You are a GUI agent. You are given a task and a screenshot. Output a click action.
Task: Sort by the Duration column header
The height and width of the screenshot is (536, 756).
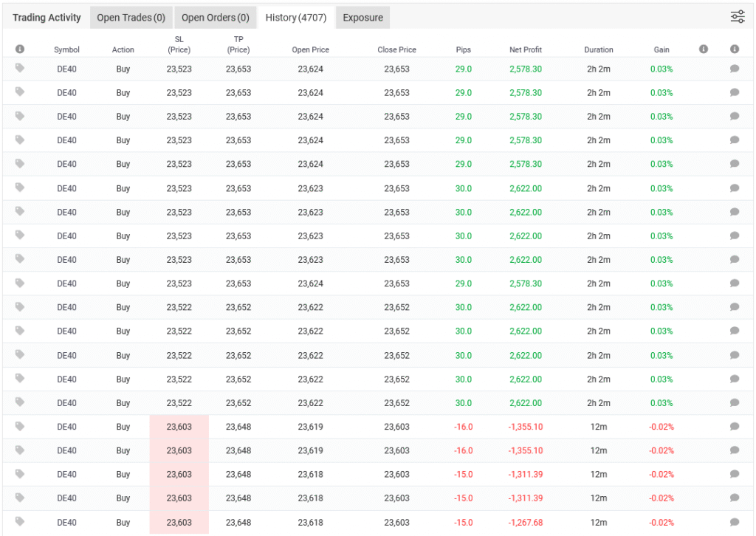click(598, 49)
